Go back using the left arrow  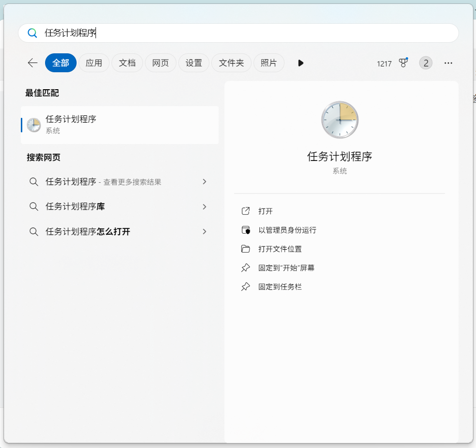point(32,63)
